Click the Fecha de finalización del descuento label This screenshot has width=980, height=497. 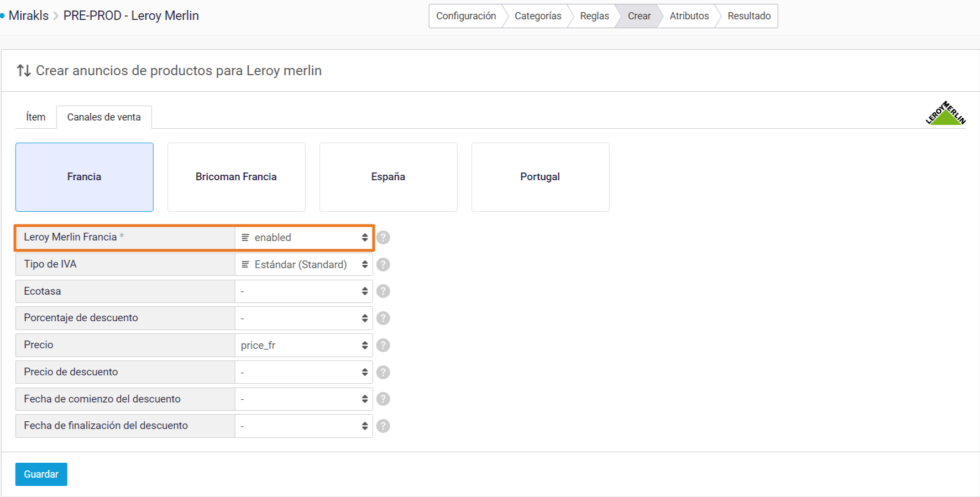click(106, 426)
